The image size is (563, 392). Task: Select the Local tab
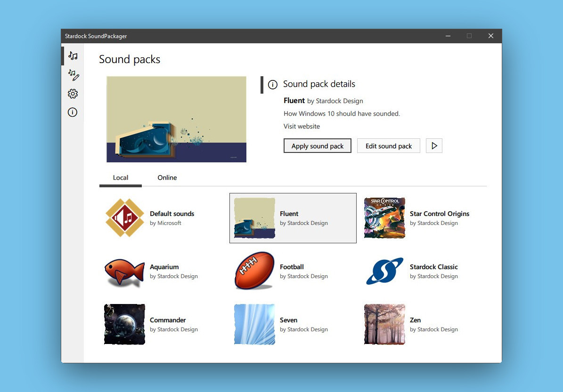(x=120, y=177)
